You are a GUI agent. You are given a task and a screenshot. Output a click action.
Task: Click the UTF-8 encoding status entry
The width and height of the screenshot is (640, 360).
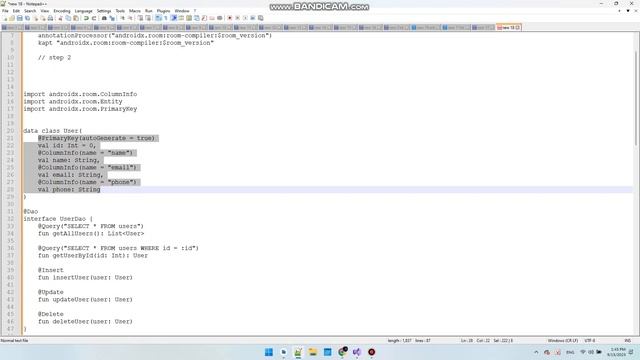point(590,340)
